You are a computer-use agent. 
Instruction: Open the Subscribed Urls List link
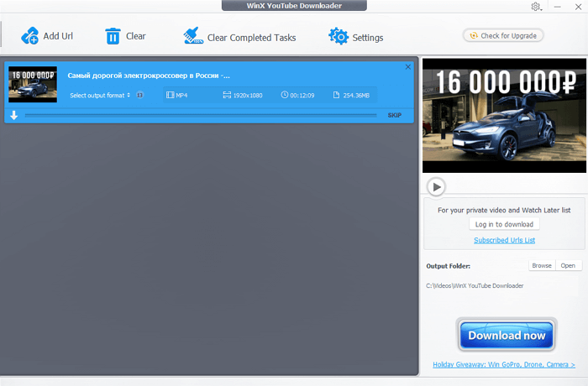click(x=504, y=240)
